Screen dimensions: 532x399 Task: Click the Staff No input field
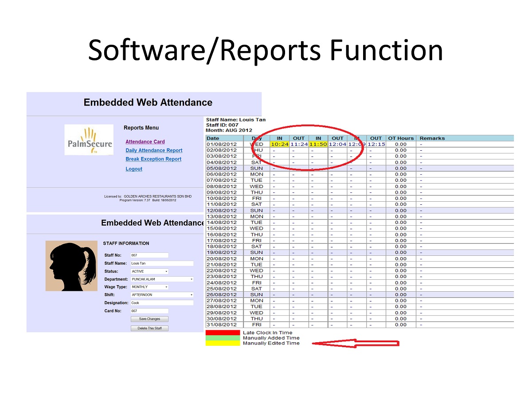(x=149, y=255)
